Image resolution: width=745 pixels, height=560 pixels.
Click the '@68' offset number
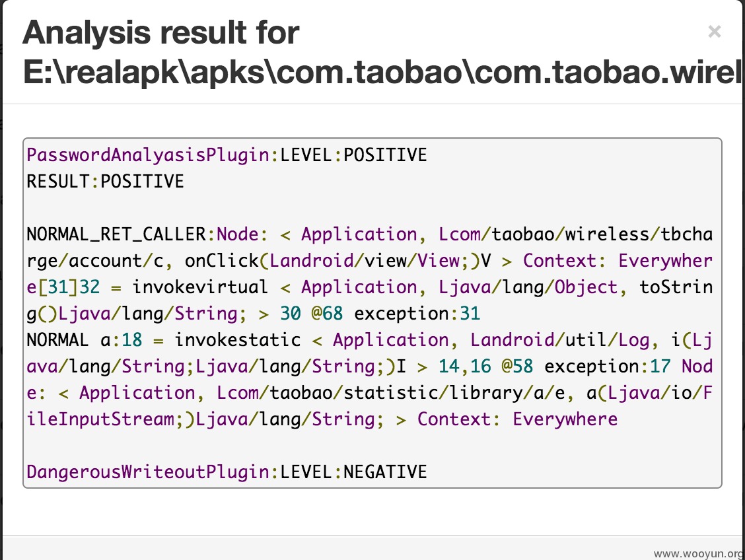coord(327,314)
